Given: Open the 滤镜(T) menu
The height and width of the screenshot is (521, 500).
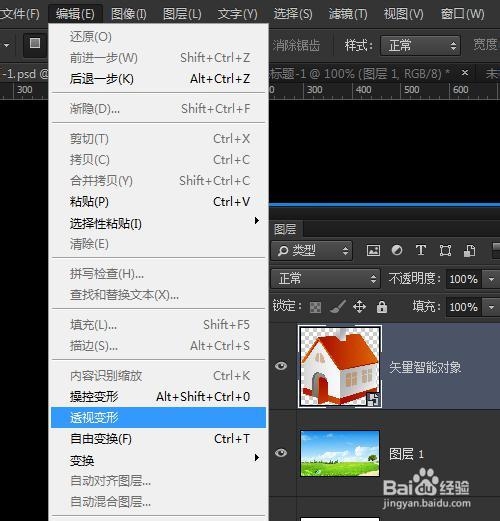Looking at the screenshot, I should tap(348, 14).
